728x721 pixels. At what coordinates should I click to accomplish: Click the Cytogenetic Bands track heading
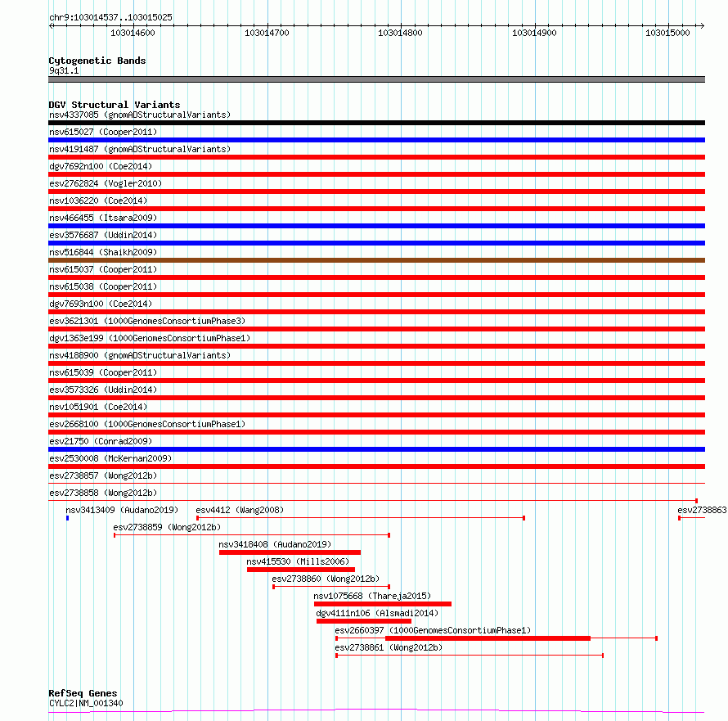[97, 61]
